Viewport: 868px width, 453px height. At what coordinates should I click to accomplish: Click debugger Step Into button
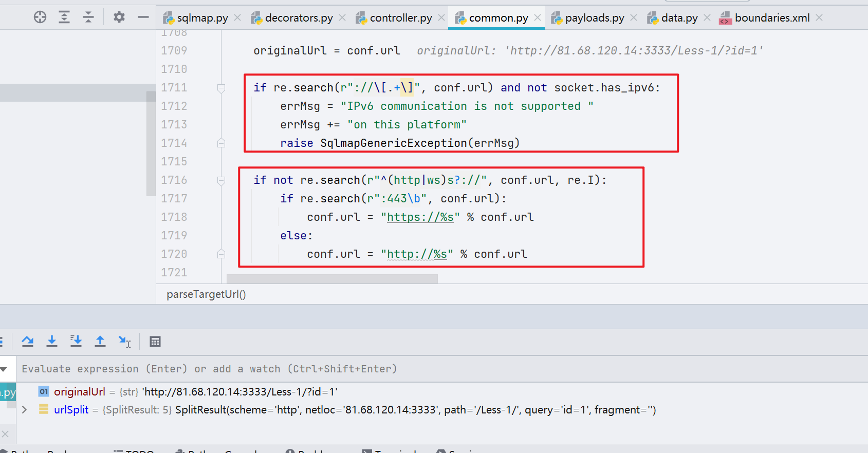52,342
